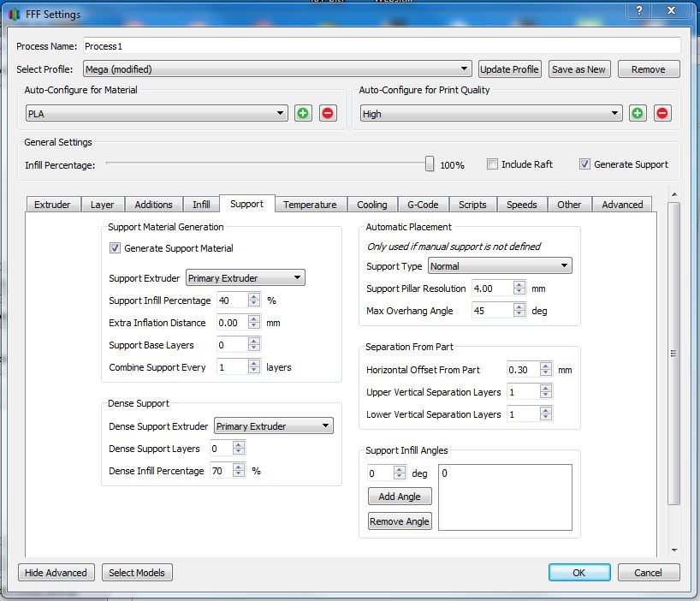
Task: Click green add icon for material
Action: coord(303,113)
